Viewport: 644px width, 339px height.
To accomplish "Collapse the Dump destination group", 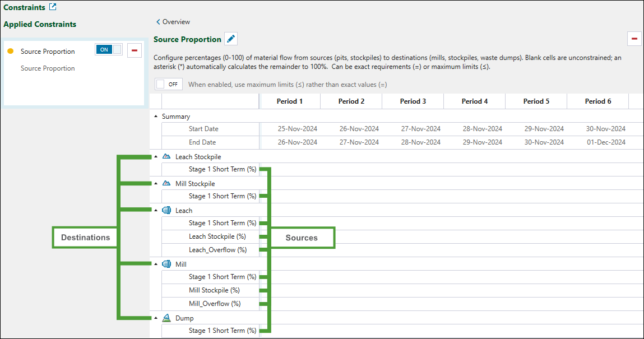I will (x=156, y=318).
